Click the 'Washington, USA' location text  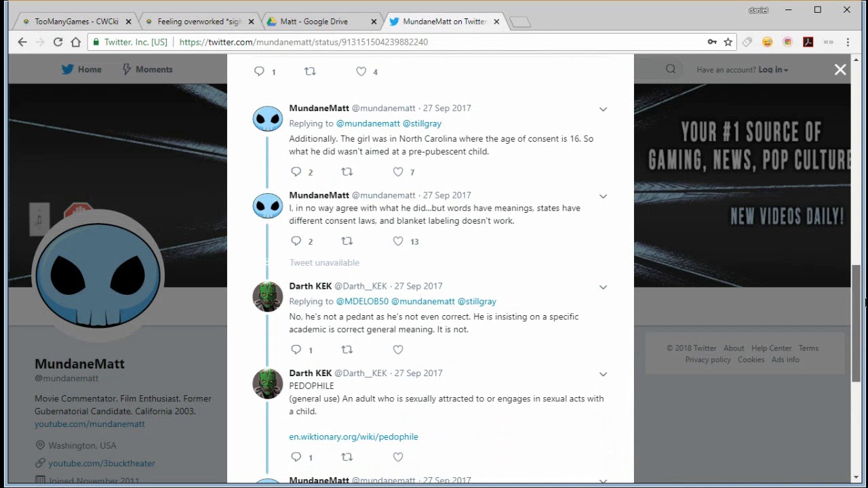tap(82, 445)
